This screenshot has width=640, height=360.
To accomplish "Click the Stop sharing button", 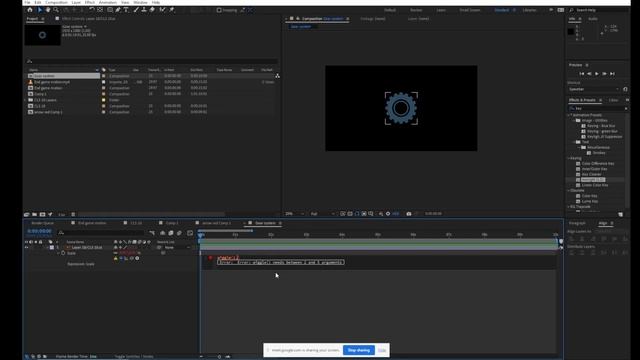I will (x=359, y=350).
